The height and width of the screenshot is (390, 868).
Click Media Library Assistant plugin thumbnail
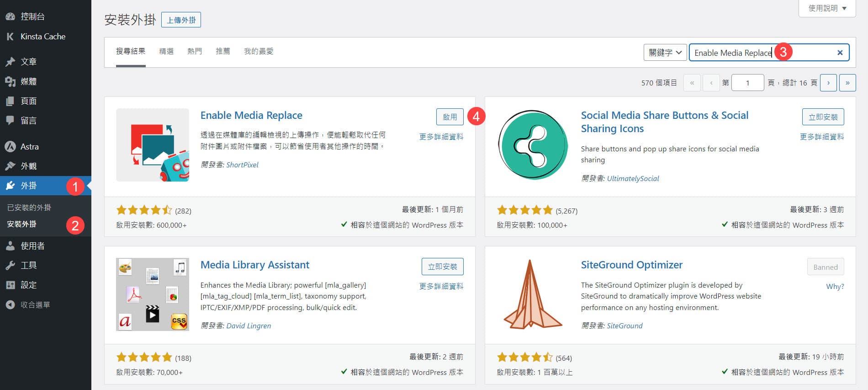point(153,294)
